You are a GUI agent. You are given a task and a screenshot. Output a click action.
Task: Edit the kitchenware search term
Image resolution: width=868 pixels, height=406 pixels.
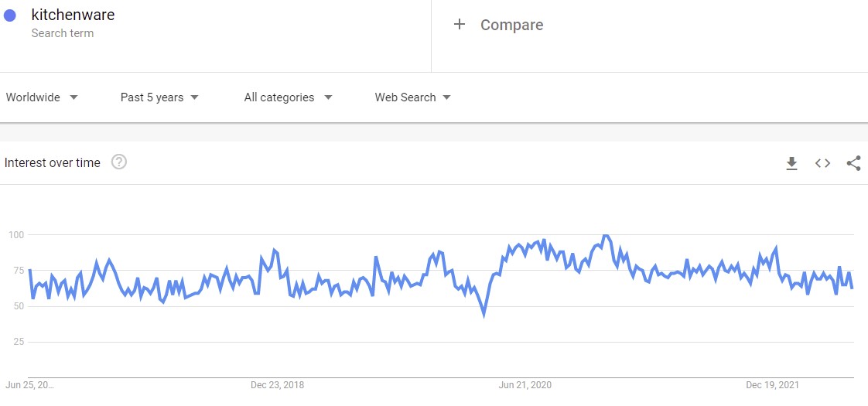point(73,15)
